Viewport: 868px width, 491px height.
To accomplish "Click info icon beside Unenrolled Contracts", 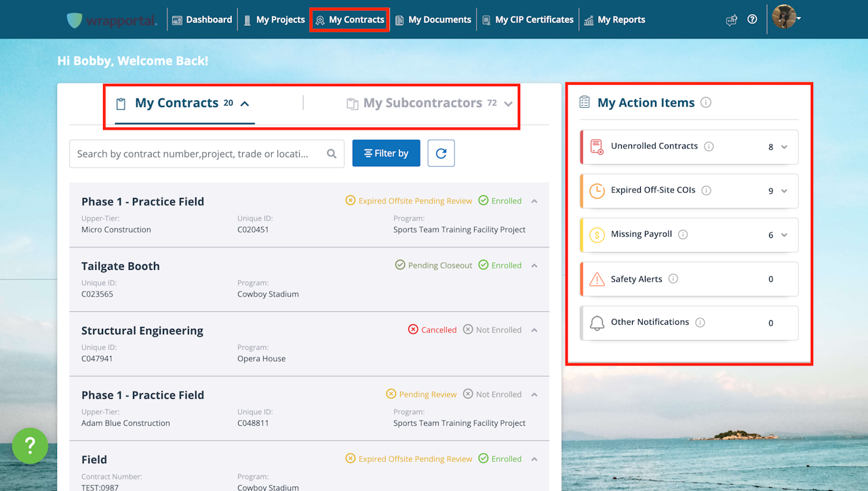I will (709, 146).
